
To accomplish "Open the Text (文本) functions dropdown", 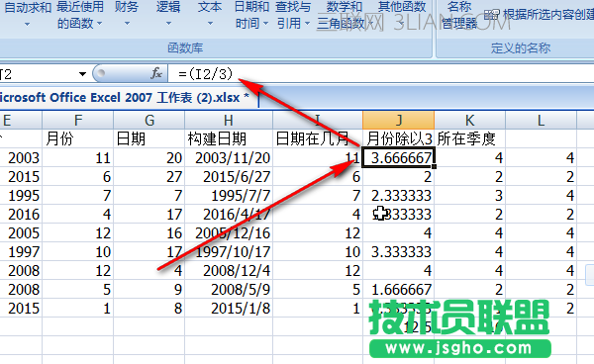I will click(210, 15).
